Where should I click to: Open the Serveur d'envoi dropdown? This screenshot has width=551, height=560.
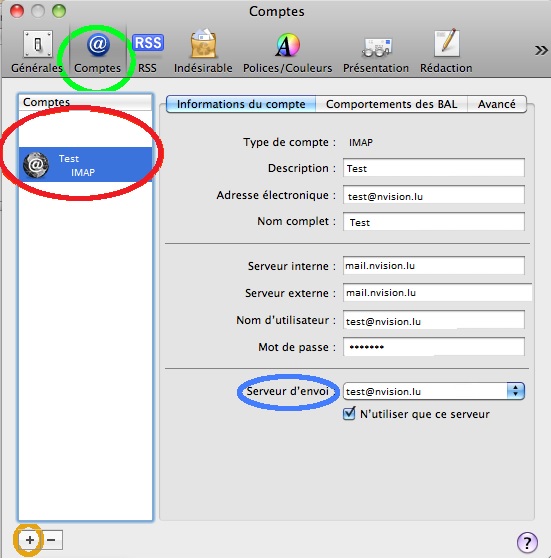(x=434, y=391)
